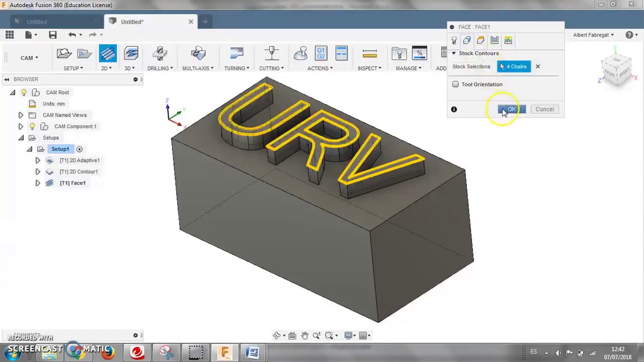Viewport: 644px width, 362px height.
Task: Open the CAM workspace dropdown
Action: [29, 58]
